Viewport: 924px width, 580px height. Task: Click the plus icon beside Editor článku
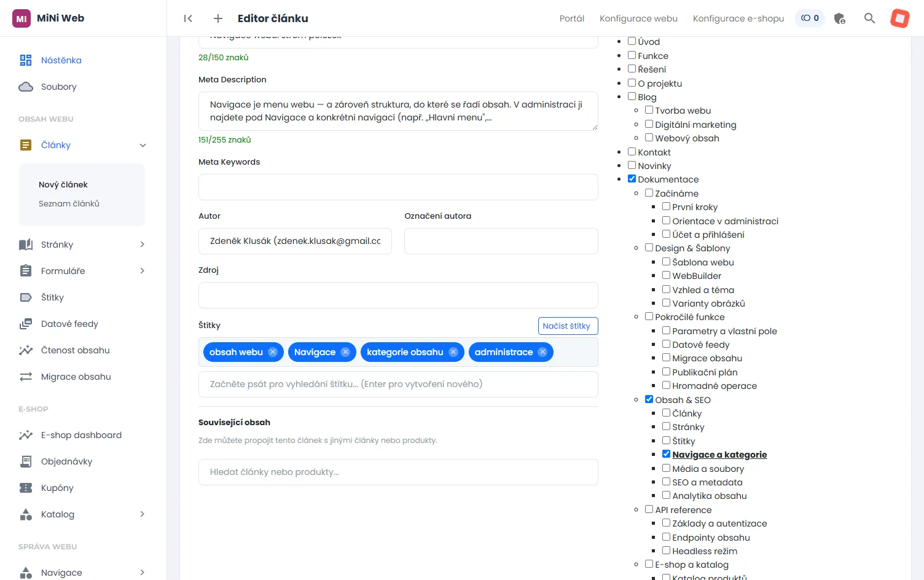(218, 18)
